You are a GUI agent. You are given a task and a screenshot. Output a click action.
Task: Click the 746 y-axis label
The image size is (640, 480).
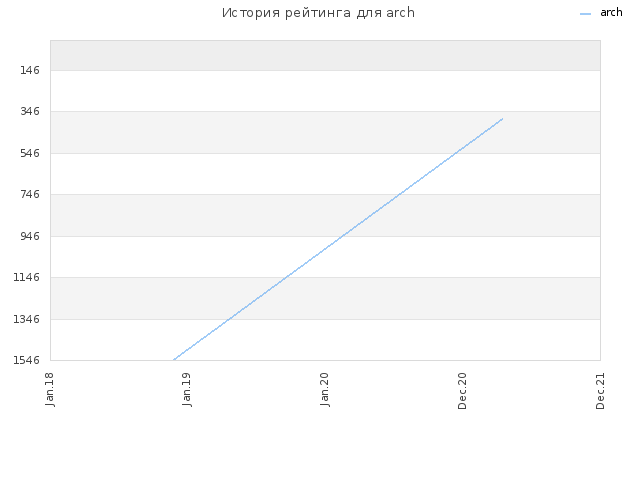30,194
